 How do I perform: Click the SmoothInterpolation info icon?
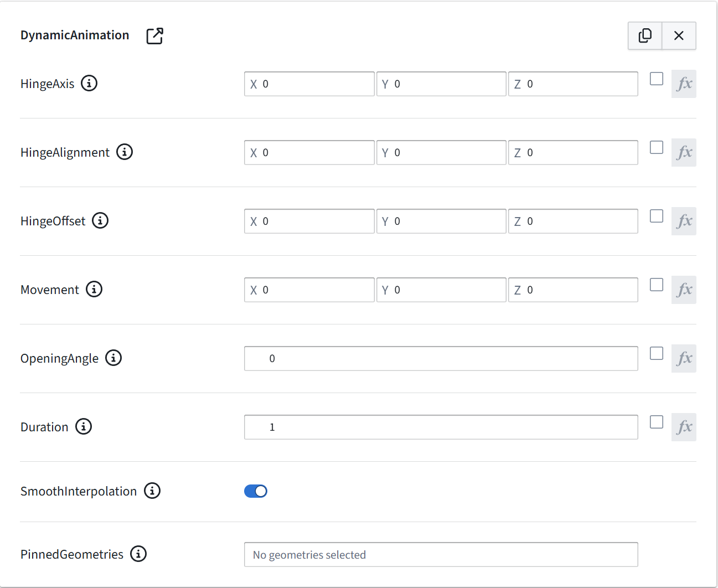pos(152,491)
